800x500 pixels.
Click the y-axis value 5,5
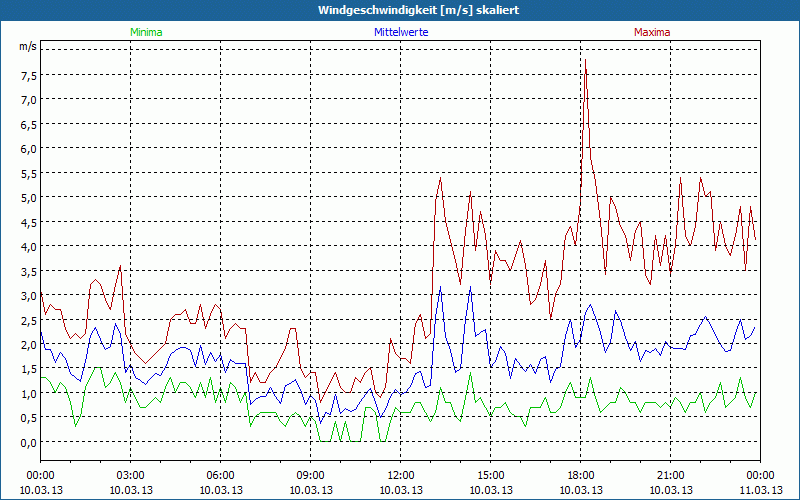(x=29, y=173)
